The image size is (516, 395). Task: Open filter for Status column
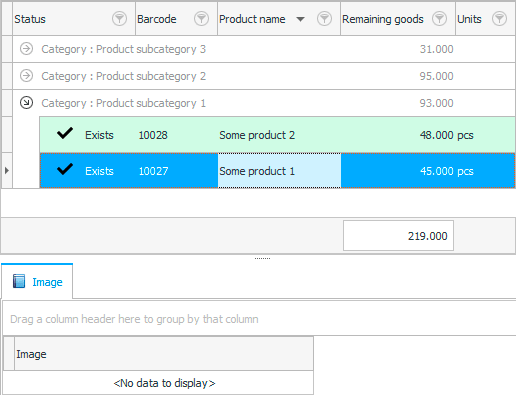click(x=119, y=19)
